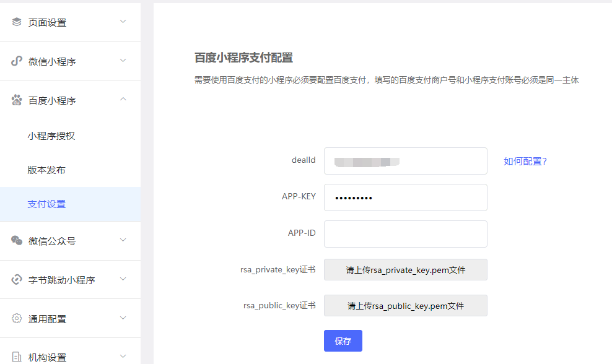Click the description text about 百度支付商户号
This screenshot has width=612, height=364.
[x=387, y=80]
